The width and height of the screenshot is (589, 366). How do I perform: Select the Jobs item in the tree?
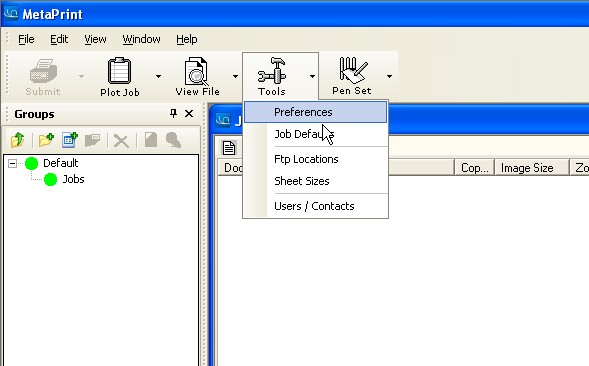pyautogui.click(x=73, y=179)
